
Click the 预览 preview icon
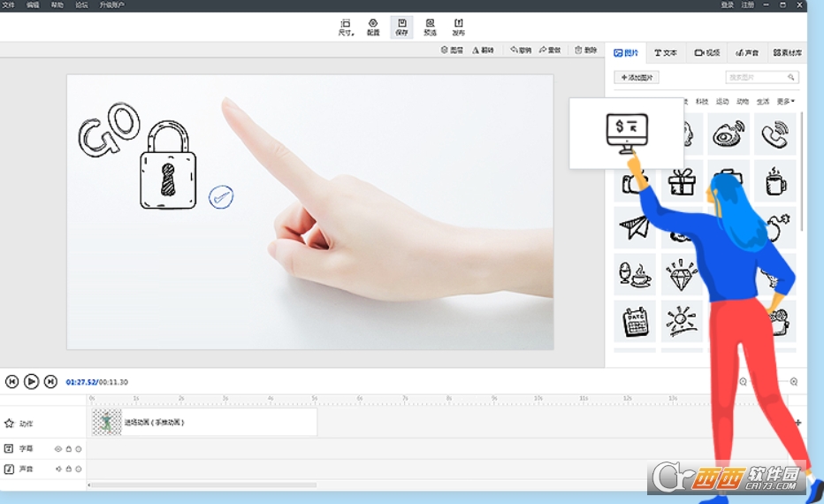click(x=430, y=27)
